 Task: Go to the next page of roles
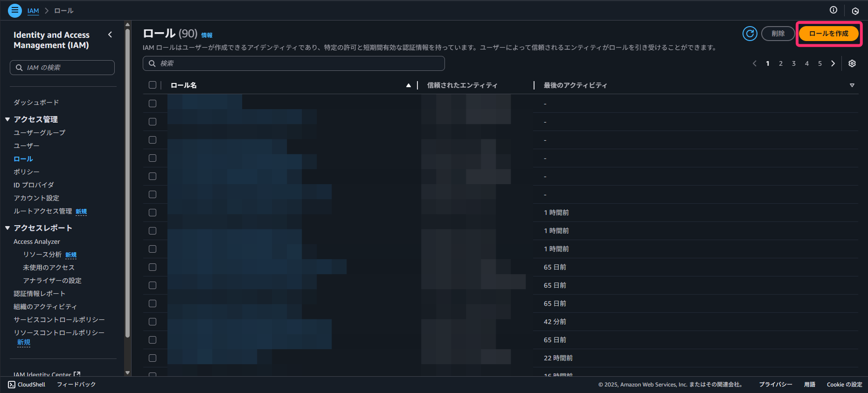tap(833, 63)
